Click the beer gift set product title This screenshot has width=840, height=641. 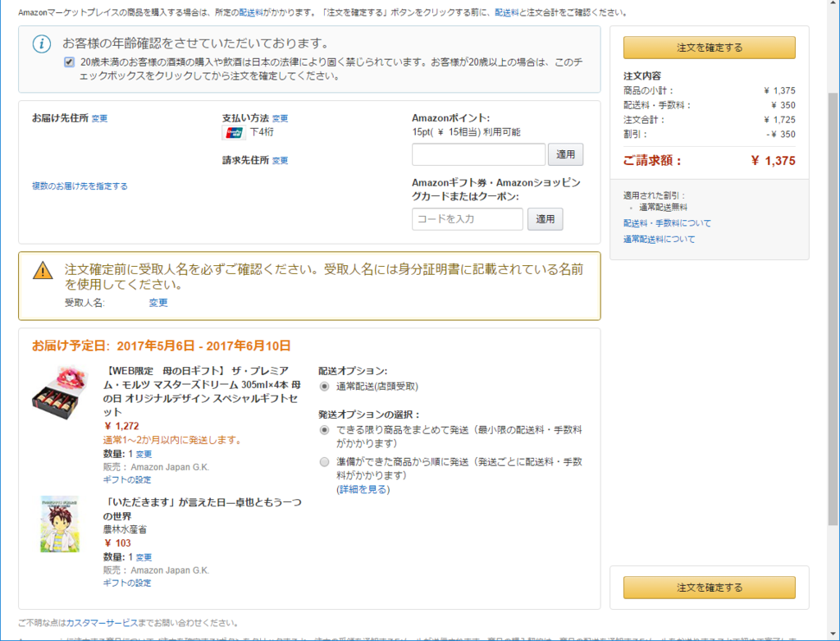(202, 391)
